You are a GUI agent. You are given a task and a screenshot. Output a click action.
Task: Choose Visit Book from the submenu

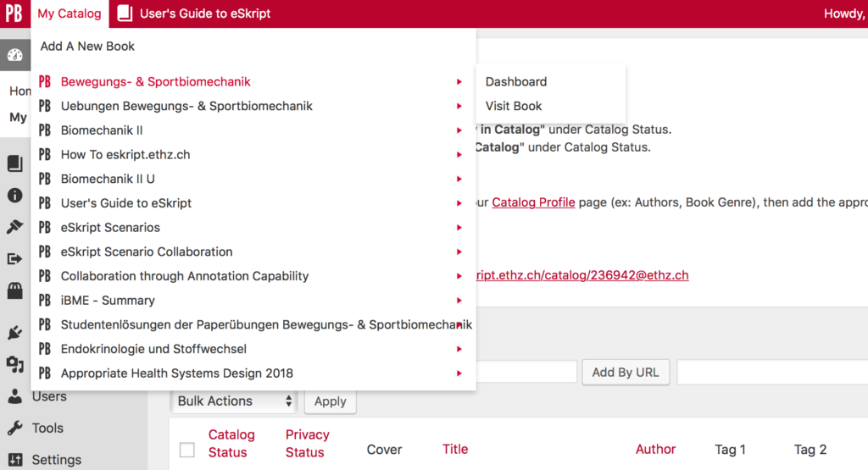(514, 106)
